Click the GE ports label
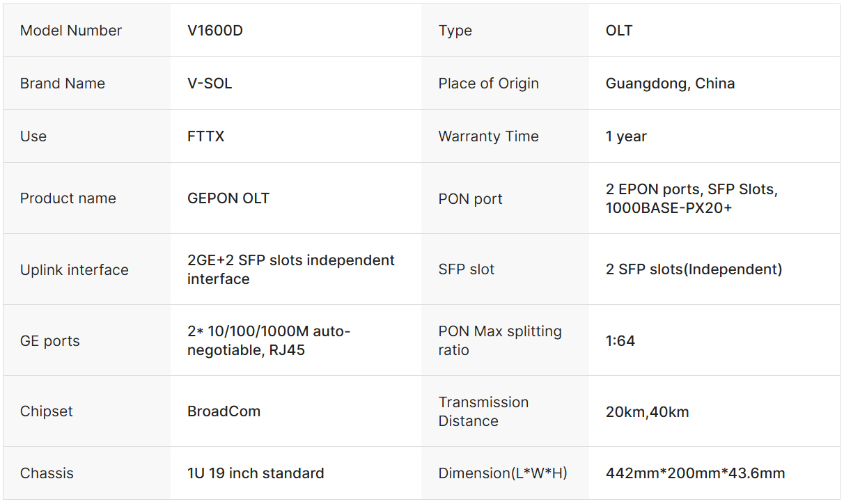This screenshot has height=504, width=844. pyautogui.click(x=50, y=341)
